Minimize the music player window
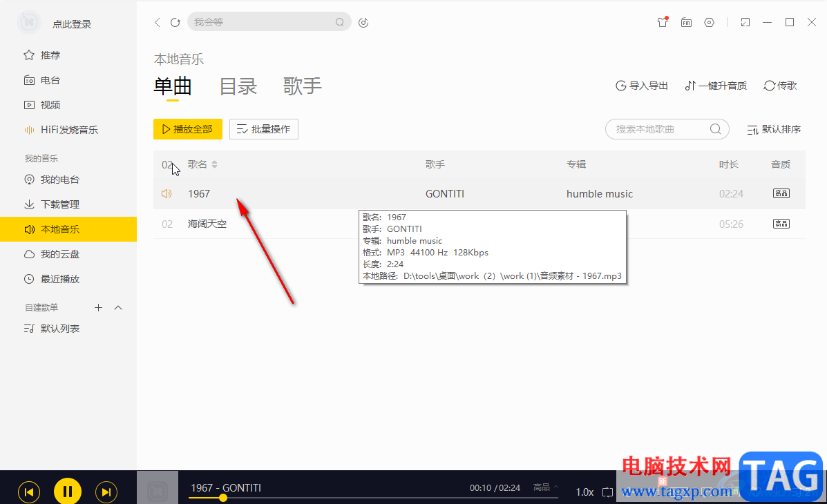 click(768, 22)
